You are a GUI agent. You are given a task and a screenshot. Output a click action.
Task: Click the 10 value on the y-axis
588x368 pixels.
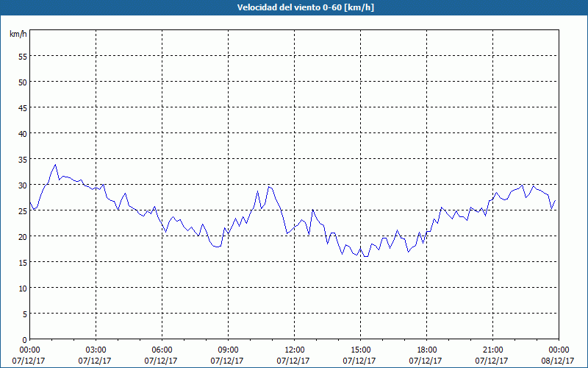pyautogui.click(x=23, y=289)
